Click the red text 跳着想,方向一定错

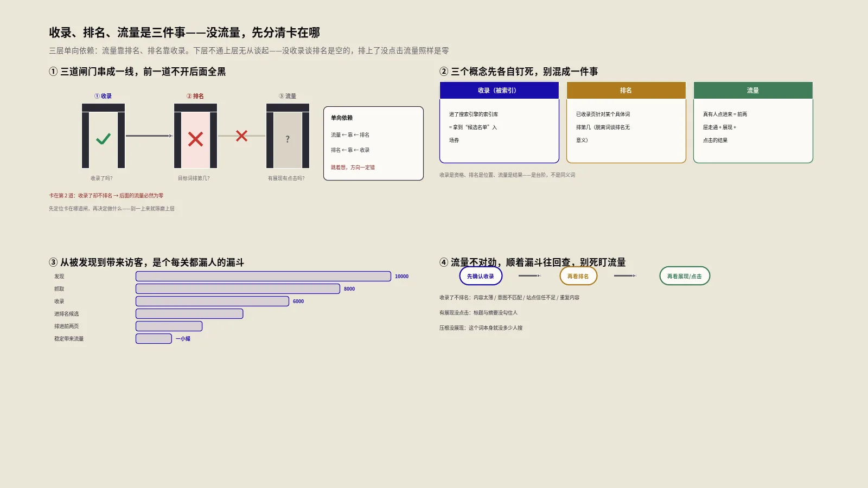tap(353, 168)
